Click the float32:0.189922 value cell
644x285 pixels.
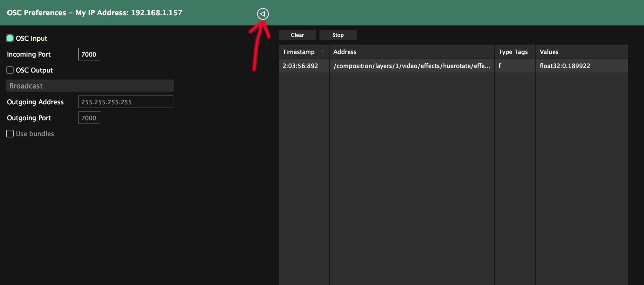(x=565, y=66)
